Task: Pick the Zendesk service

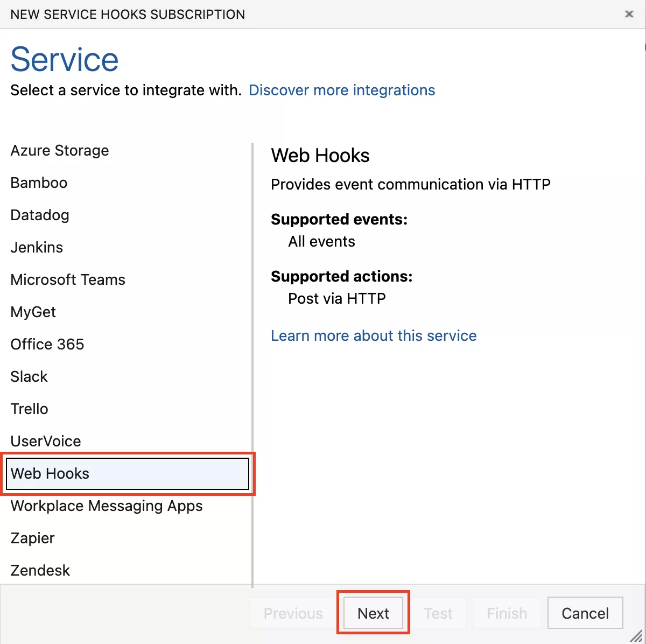Action: click(40, 571)
